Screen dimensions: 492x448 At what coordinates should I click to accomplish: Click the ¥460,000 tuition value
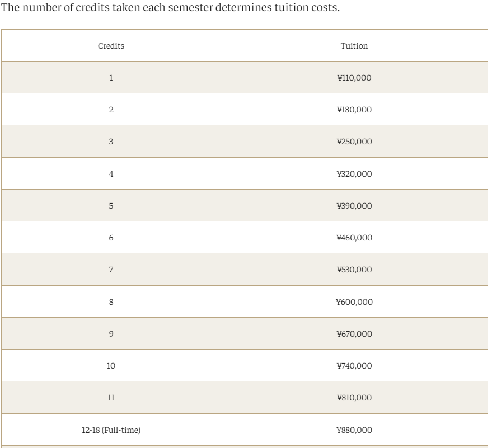[354, 238]
